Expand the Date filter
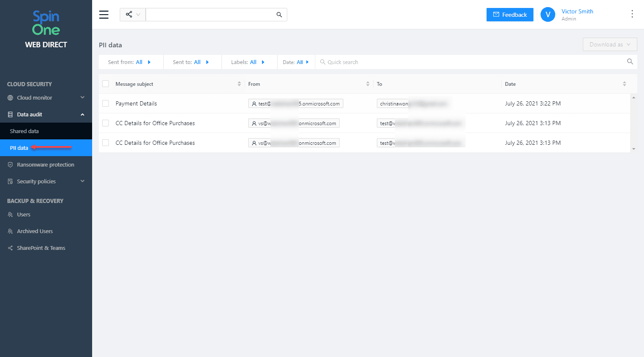This screenshot has width=644, height=357. click(x=296, y=62)
